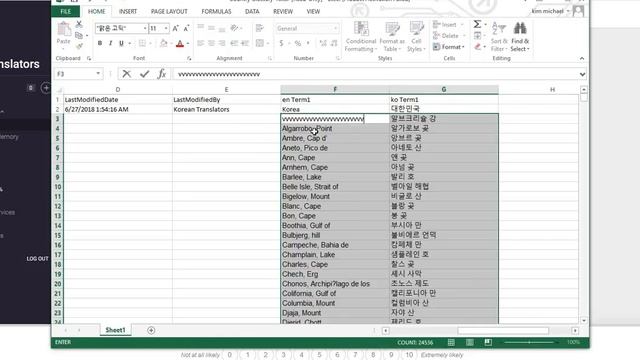Switch to the FORMULAS tab
The image size is (640, 360).
(216, 11)
